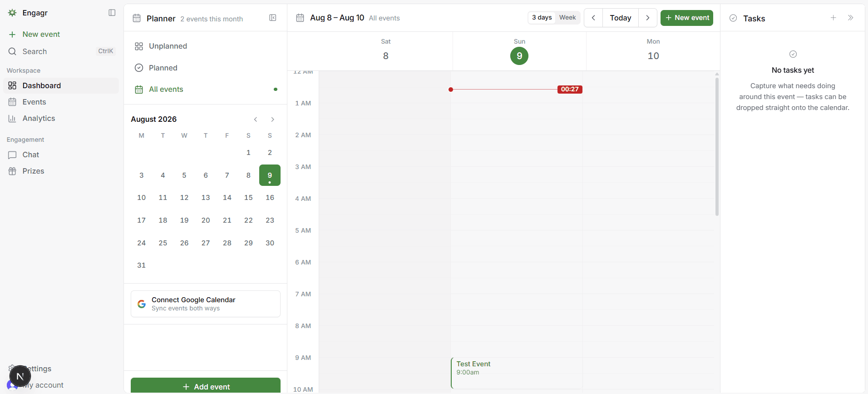This screenshot has height=394, width=868.
Task: Open Events in the sidebar
Action: click(x=61, y=102)
